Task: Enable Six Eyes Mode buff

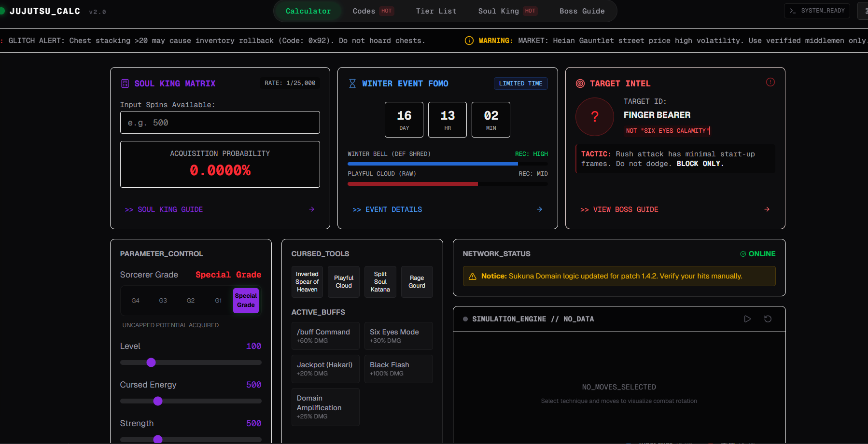Action: pos(398,336)
